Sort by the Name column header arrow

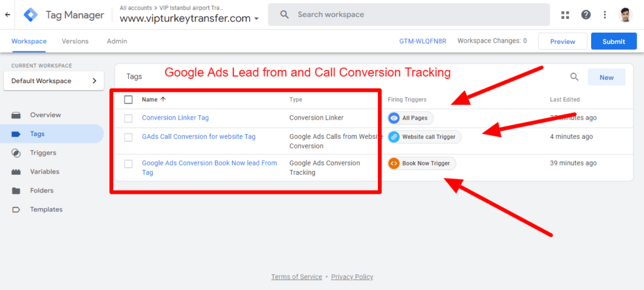pyautogui.click(x=163, y=99)
